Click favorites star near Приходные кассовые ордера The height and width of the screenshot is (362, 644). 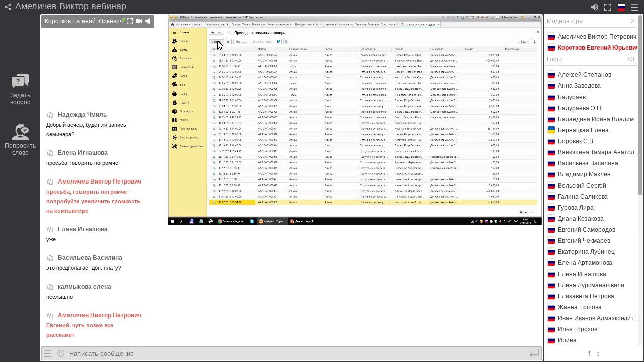[x=229, y=33]
